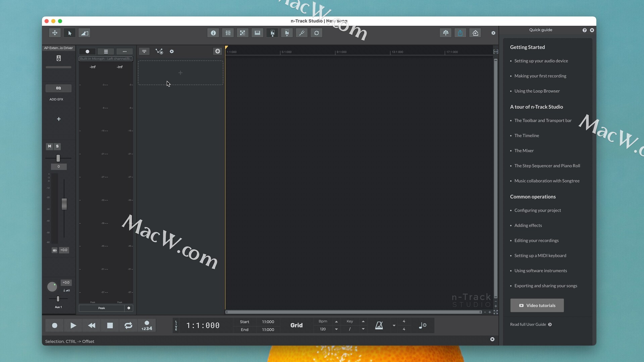Open the tuner fork tool
The image size is (644, 362).
[x=302, y=33]
